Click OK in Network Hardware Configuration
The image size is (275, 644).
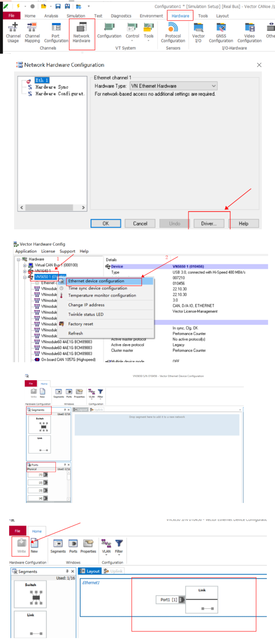point(106,223)
